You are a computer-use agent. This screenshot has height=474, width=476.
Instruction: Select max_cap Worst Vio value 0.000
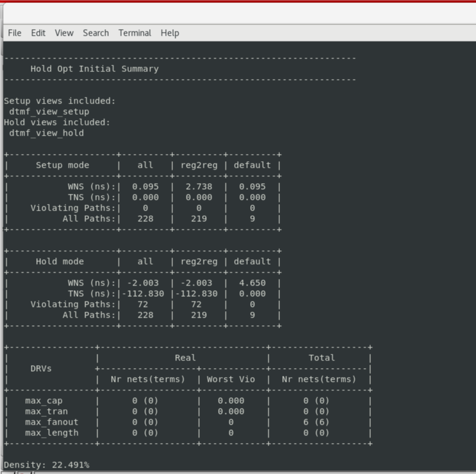pyautogui.click(x=231, y=401)
